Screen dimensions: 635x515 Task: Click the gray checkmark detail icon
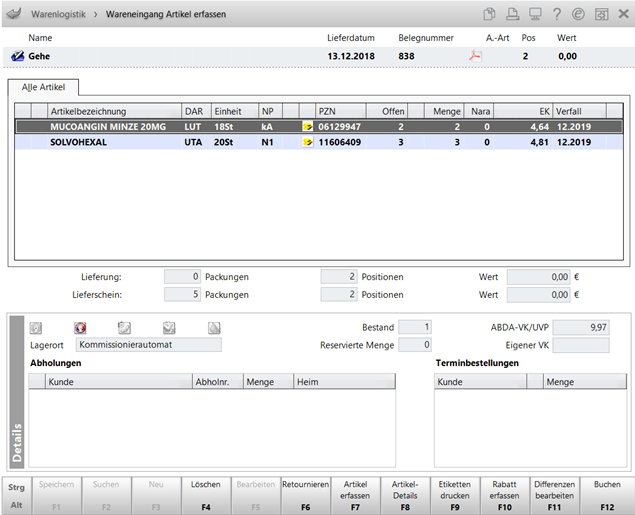pyautogui.click(x=169, y=328)
